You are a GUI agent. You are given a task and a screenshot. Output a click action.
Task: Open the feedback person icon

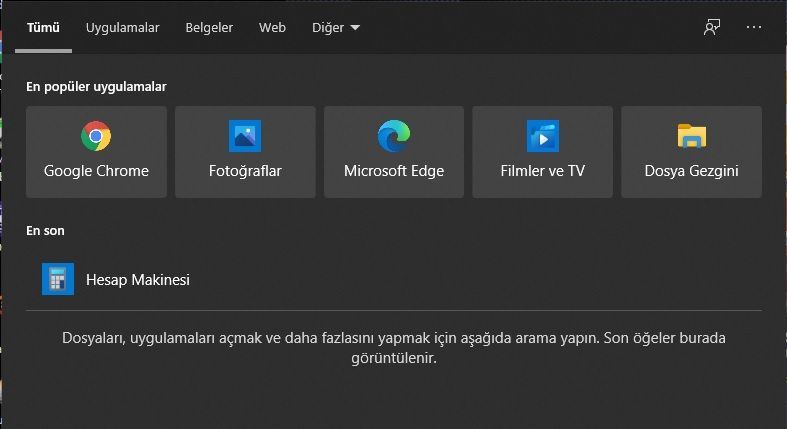click(712, 27)
